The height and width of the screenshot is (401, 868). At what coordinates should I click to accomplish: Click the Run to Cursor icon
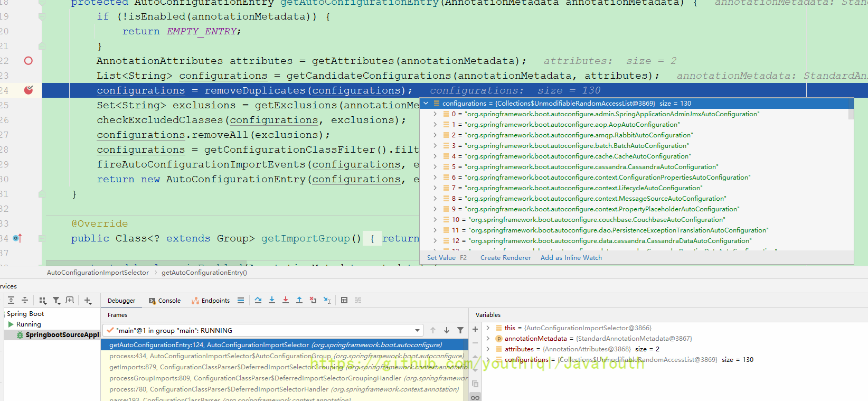(327, 300)
